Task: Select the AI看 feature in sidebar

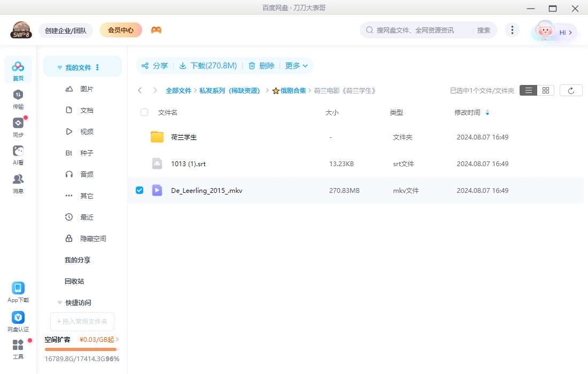Action: click(x=18, y=155)
